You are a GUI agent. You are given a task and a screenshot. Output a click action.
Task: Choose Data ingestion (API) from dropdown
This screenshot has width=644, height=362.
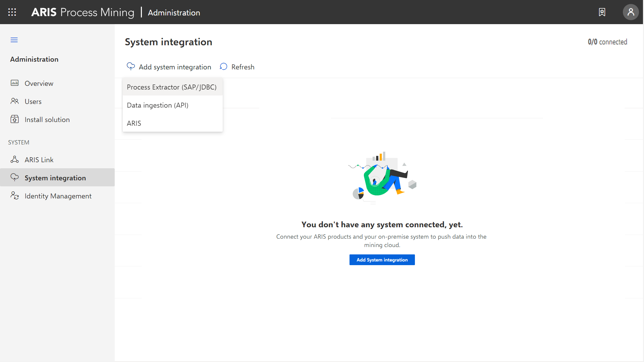(x=173, y=105)
